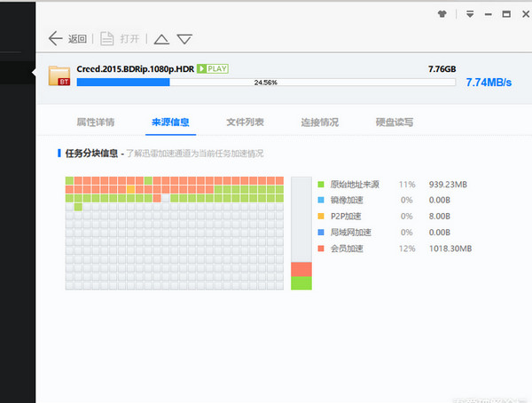Screen dimensions: 532x403
Task: Click the green swatch for 原始地址来源
Action: point(321,185)
